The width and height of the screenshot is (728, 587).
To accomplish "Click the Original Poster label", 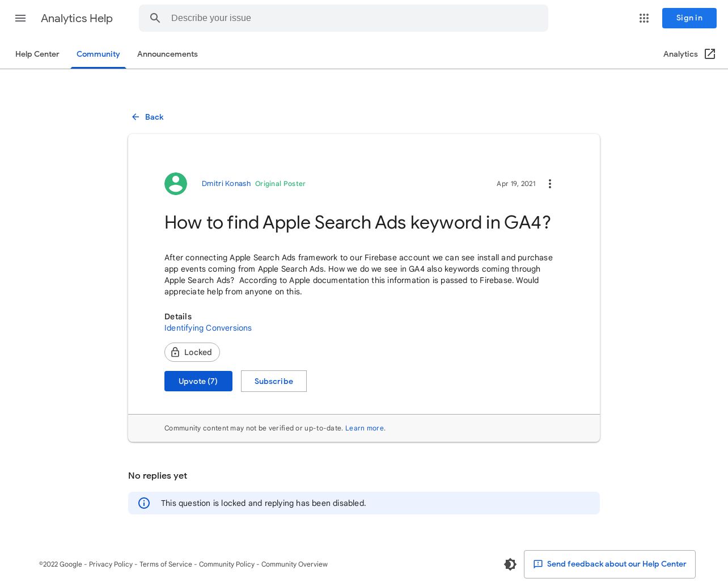I will point(280,184).
